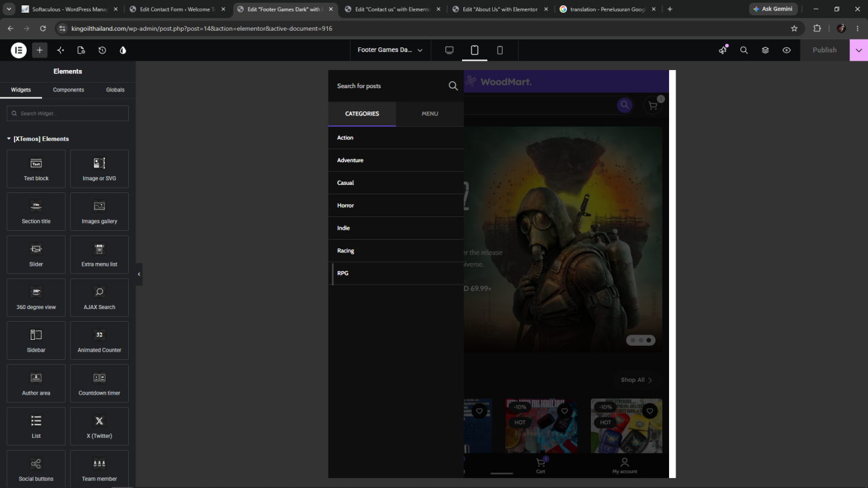Add the AJAX Search widget

(x=99, y=298)
